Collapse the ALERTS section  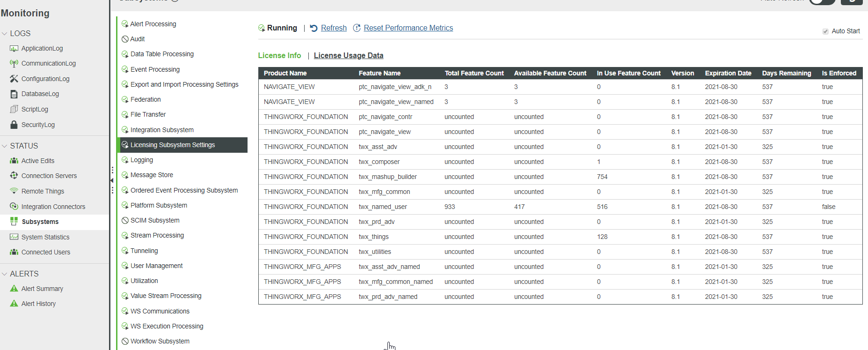click(x=5, y=274)
